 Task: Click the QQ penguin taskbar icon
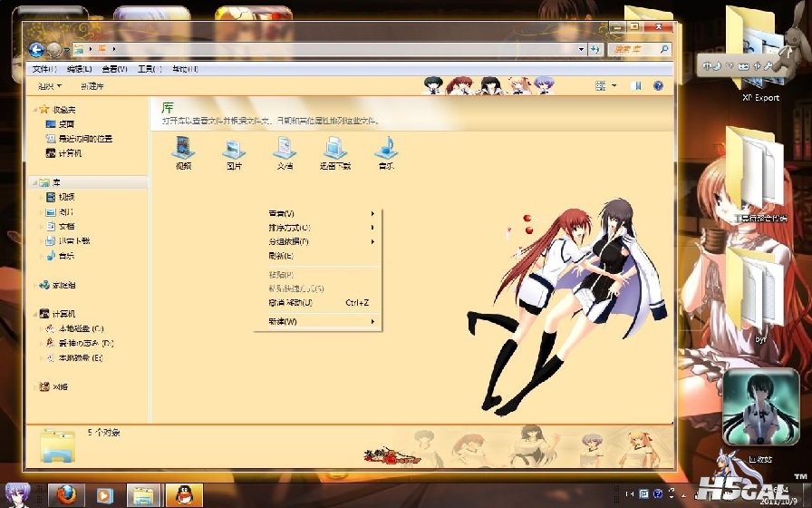click(x=184, y=496)
